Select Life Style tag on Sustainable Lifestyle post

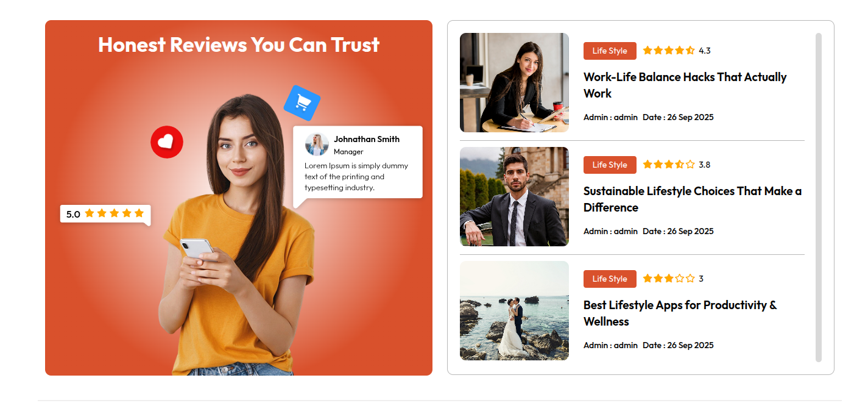(x=610, y=165)
